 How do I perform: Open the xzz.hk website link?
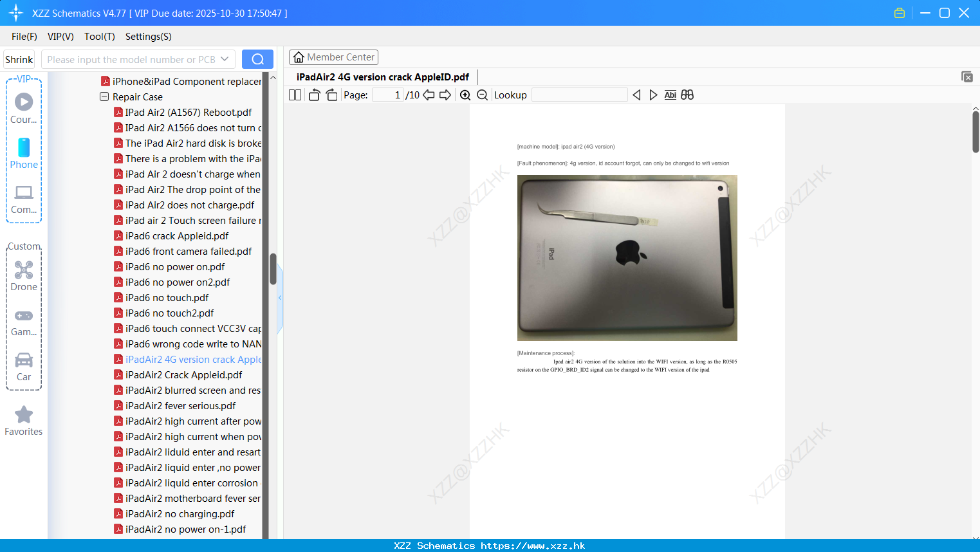click(533, 546)
